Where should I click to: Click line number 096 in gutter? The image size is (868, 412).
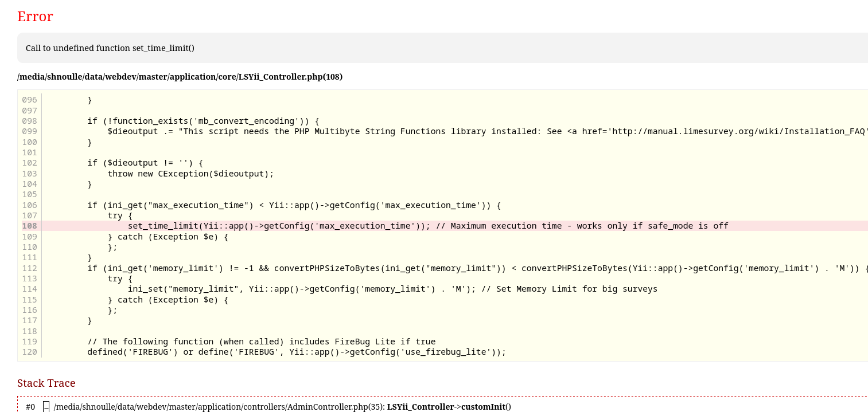(29, 100)
